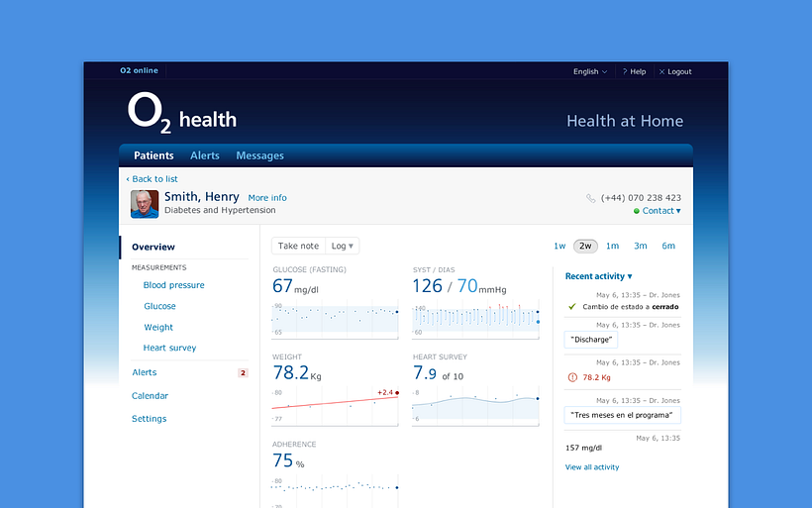Open Alerts in the left sidebar

pyautogui.click(x=144, y=372)
